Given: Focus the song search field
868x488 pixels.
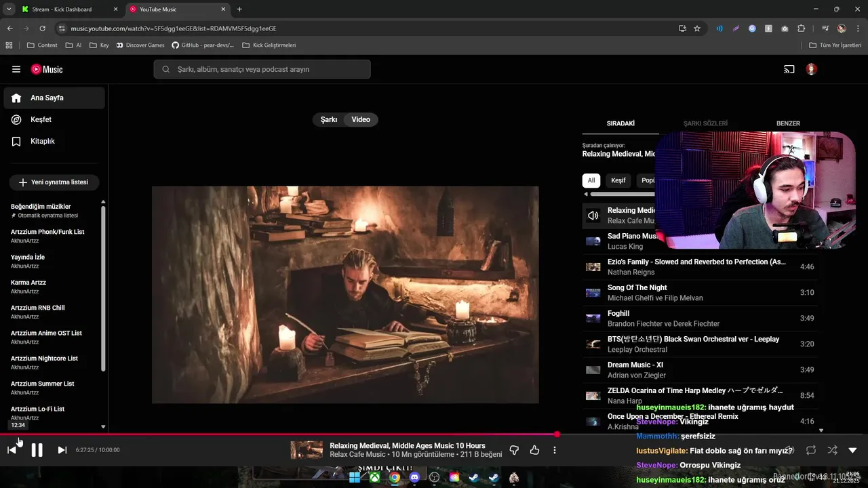Looking at the screenshot, I should (x=262, y=69).
